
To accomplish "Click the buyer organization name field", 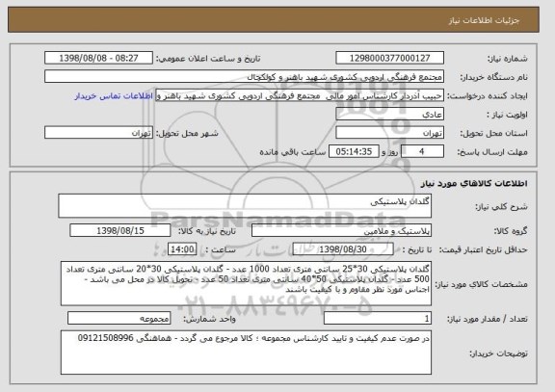I will (244, 77).
